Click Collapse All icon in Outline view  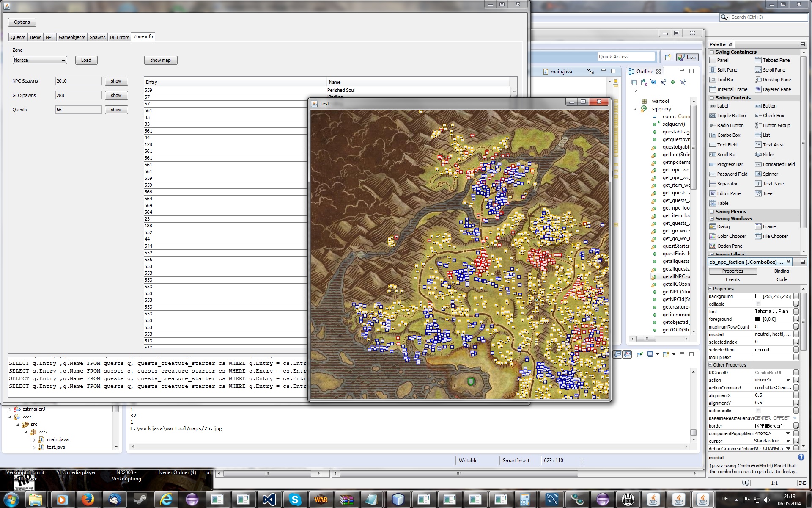634,82
